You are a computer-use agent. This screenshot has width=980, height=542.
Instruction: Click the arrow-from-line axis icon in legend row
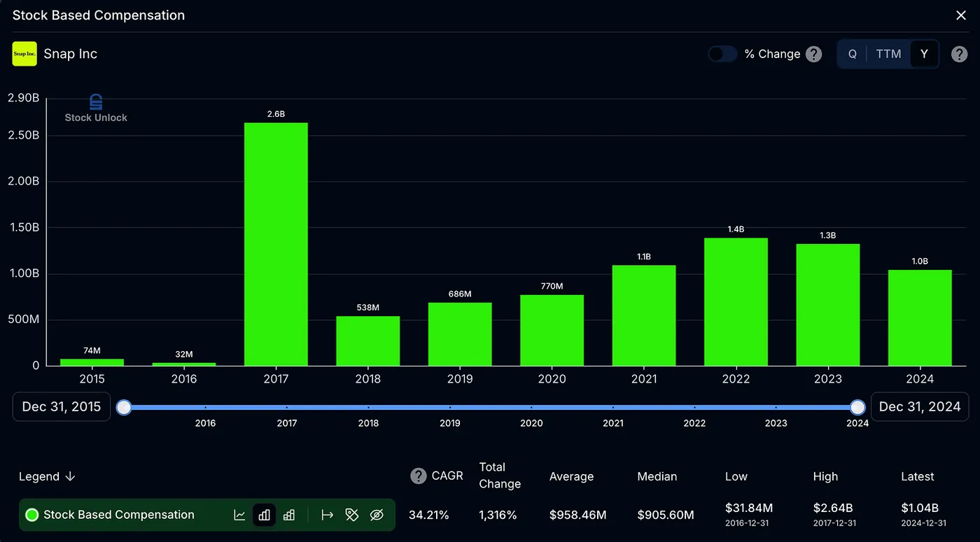tap(327, 515)
